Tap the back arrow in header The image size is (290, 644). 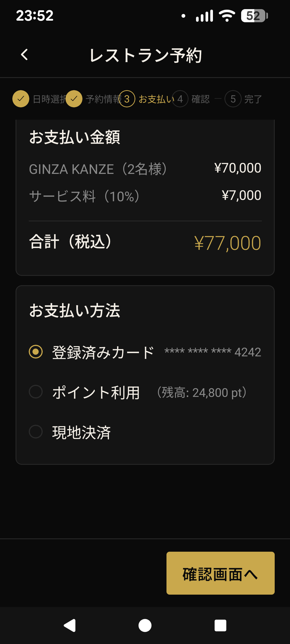24,55
